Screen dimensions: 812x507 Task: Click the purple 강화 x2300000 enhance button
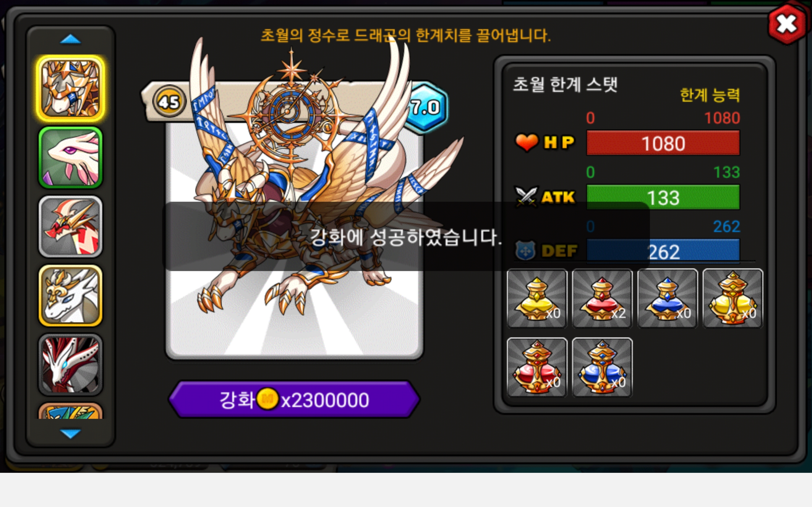pos(294,399)
